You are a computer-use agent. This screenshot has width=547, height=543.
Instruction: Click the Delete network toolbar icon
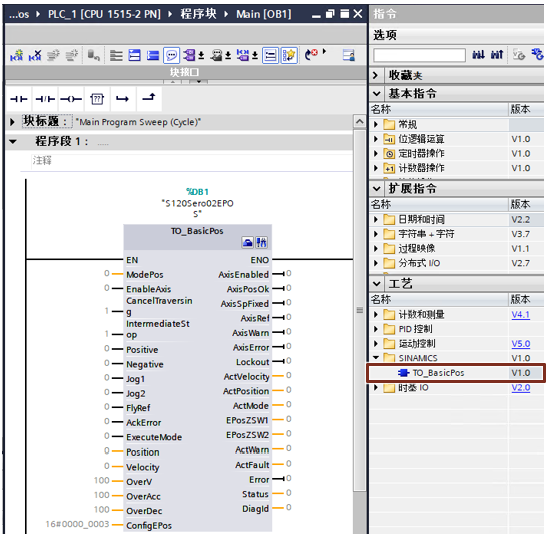tap(35, 55)
